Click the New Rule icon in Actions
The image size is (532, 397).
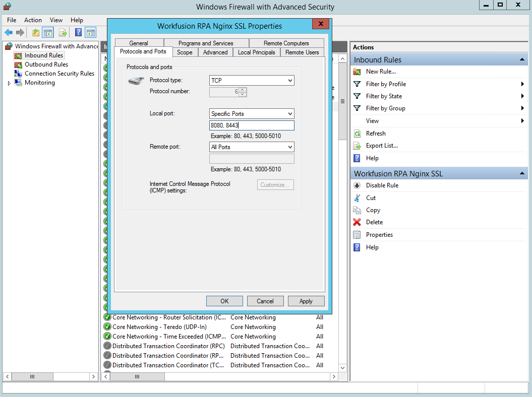coord(357,72)
